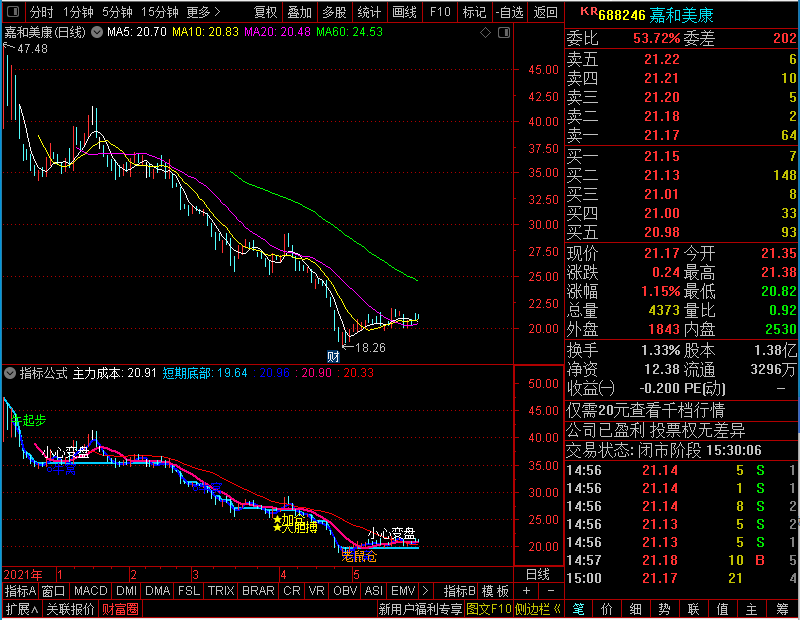Select the 主 main tab
Screen dimensions: 800x620
(x=751, y=609)
